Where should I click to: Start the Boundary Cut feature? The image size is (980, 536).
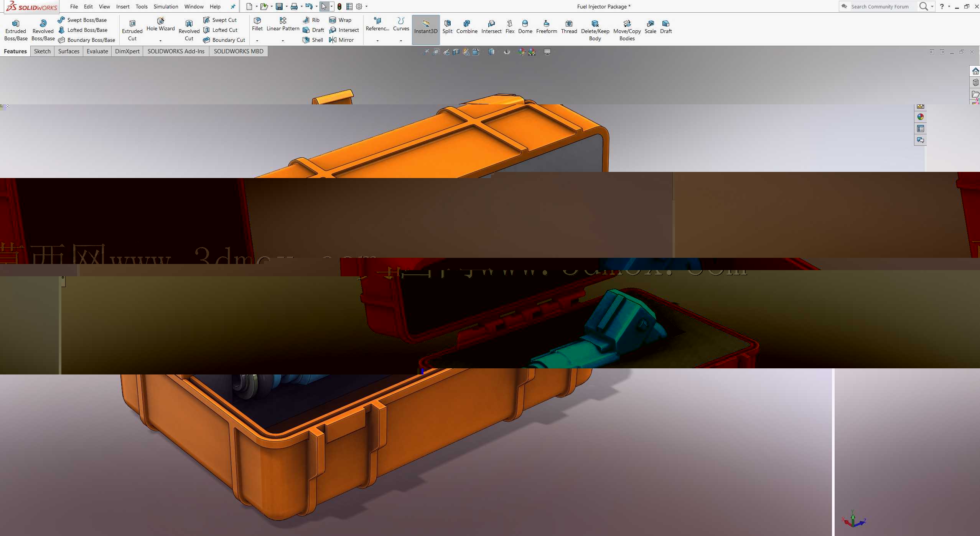point(224,40)
